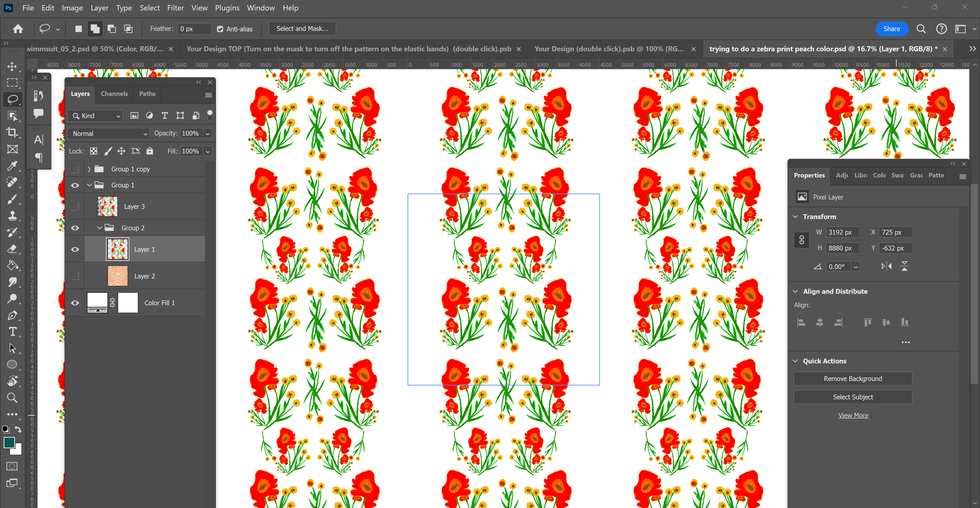Open the View More link
Image resolution: width=980 pixels, height=508 pixels.
853,416
